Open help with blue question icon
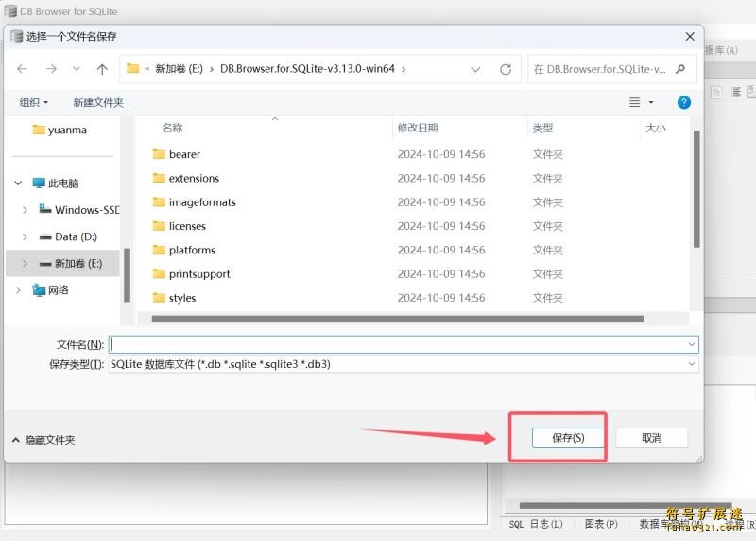 683,102
